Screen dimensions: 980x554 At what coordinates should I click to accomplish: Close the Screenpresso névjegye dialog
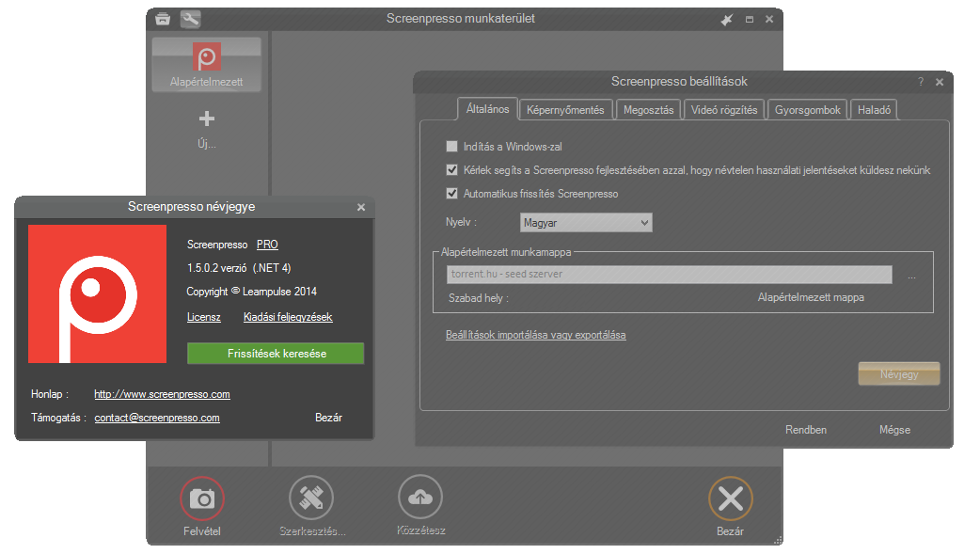pyautogui.click(x=360, y=207)
